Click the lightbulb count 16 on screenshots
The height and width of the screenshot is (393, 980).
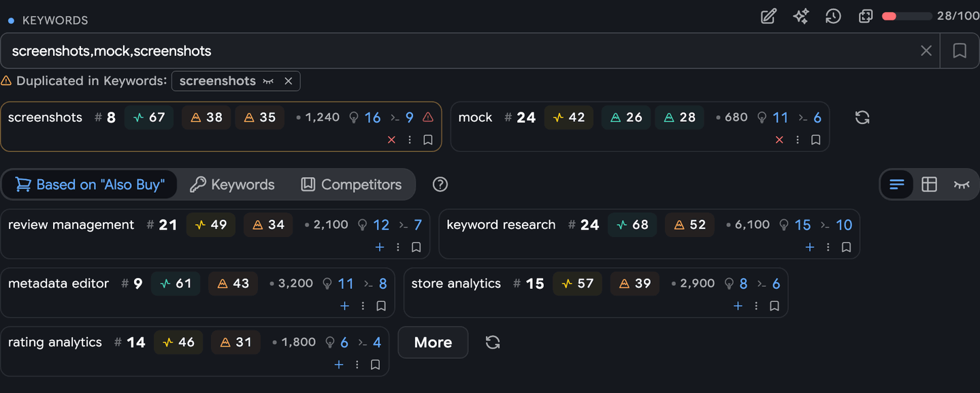(365, 117)
